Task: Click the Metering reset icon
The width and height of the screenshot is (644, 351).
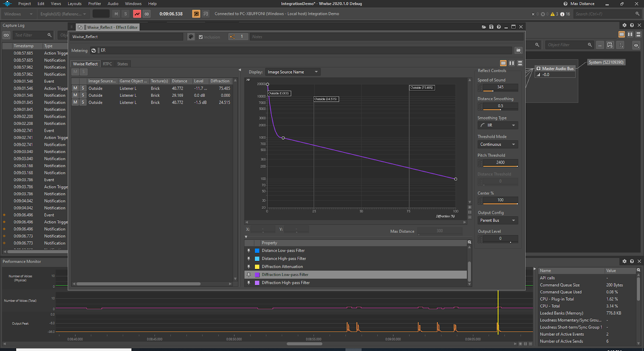Action: pyautogui.click(x=94, y=51)
